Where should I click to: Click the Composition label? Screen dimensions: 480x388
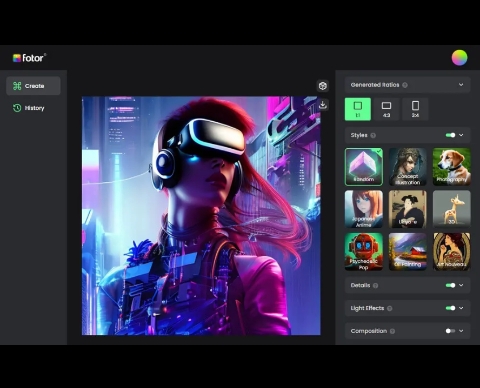click(369, 331)
